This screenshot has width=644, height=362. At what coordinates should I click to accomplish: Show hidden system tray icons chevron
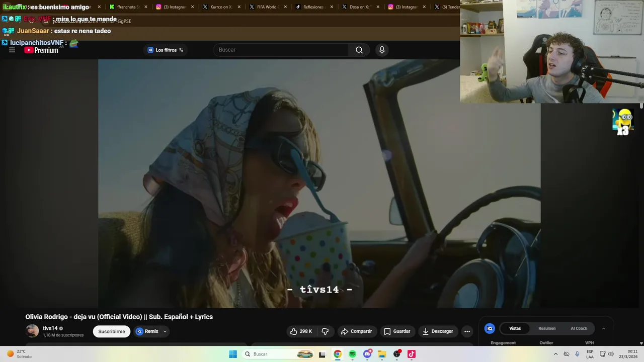(555, 354)
